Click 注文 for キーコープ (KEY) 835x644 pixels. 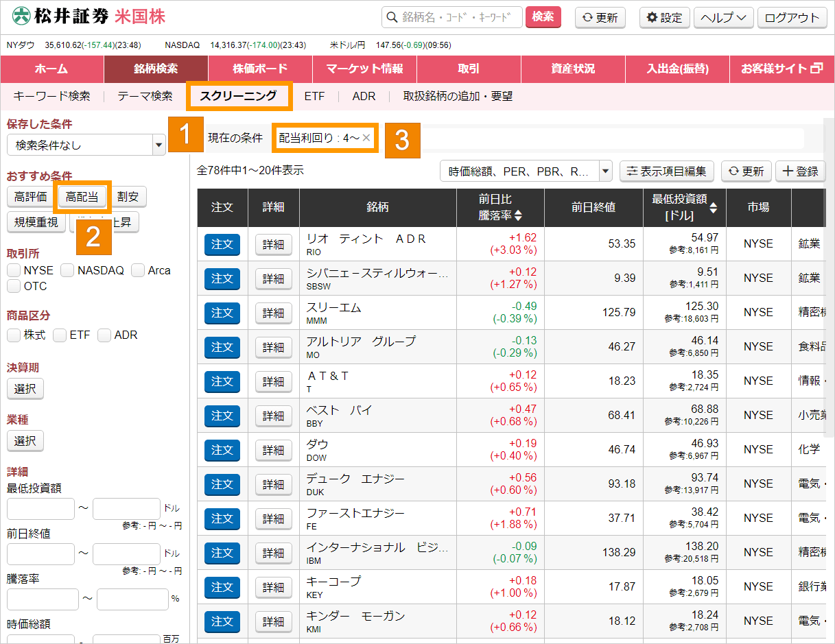click(222, 587)
